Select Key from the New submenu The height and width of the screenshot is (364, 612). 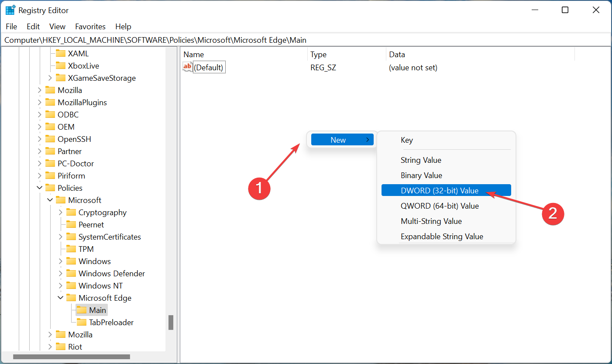[406, 140]
